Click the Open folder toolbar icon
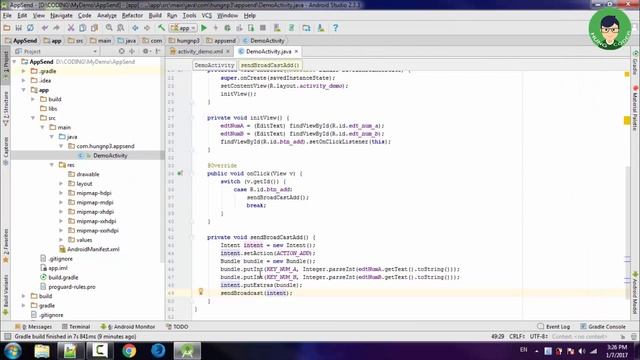The height and width of the screenshot is (360, 640). 7,28
